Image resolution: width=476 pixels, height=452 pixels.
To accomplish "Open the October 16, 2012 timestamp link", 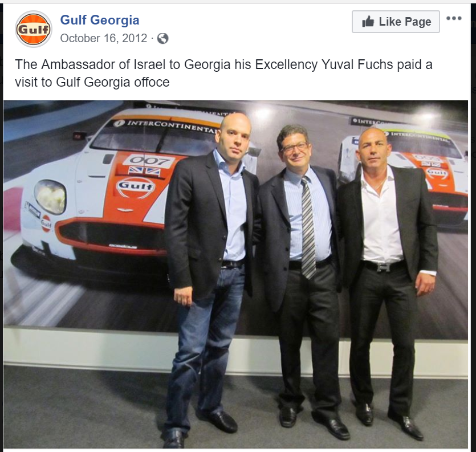I will (x=104, y=38).
